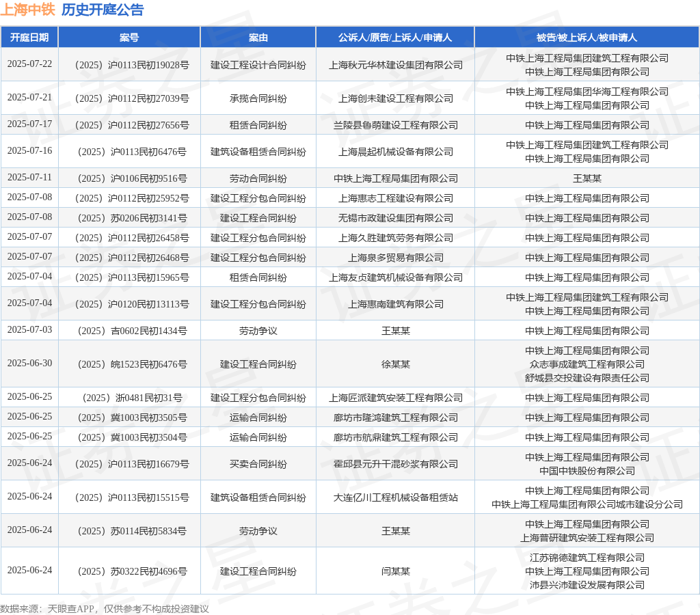Select case number 吉0602民初1434号
Screen dimensions: 700x615
132,331
